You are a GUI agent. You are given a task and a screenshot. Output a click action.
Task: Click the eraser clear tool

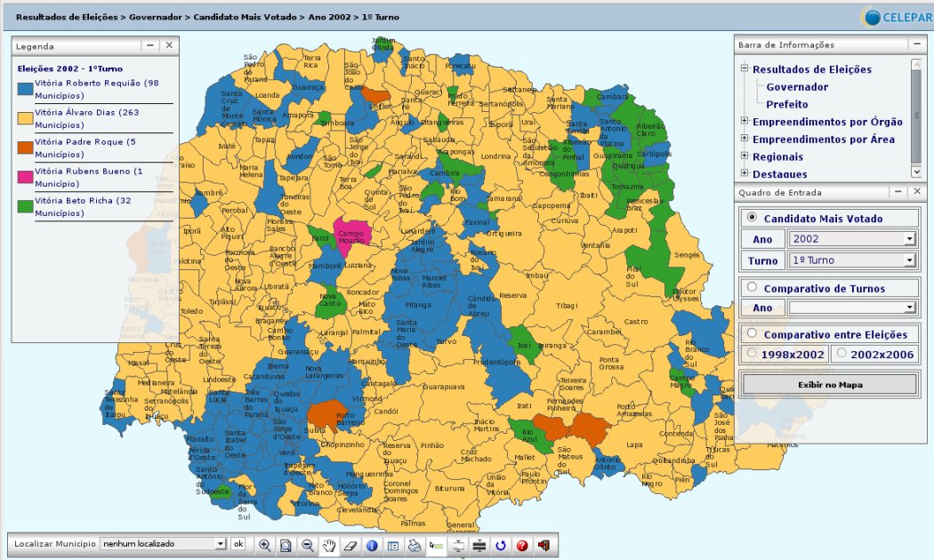(350, 545)
